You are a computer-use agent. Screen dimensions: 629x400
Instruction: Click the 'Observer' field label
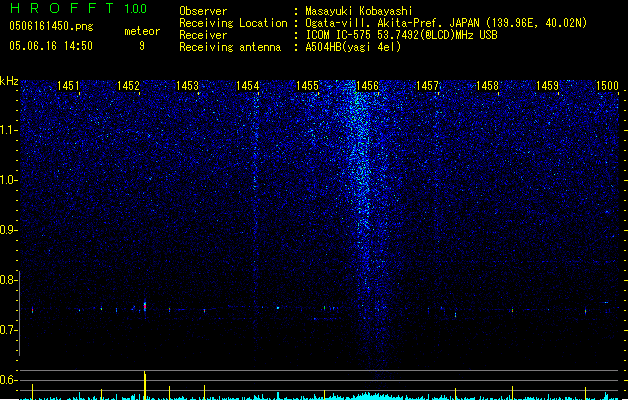click(x=203, y=11)
